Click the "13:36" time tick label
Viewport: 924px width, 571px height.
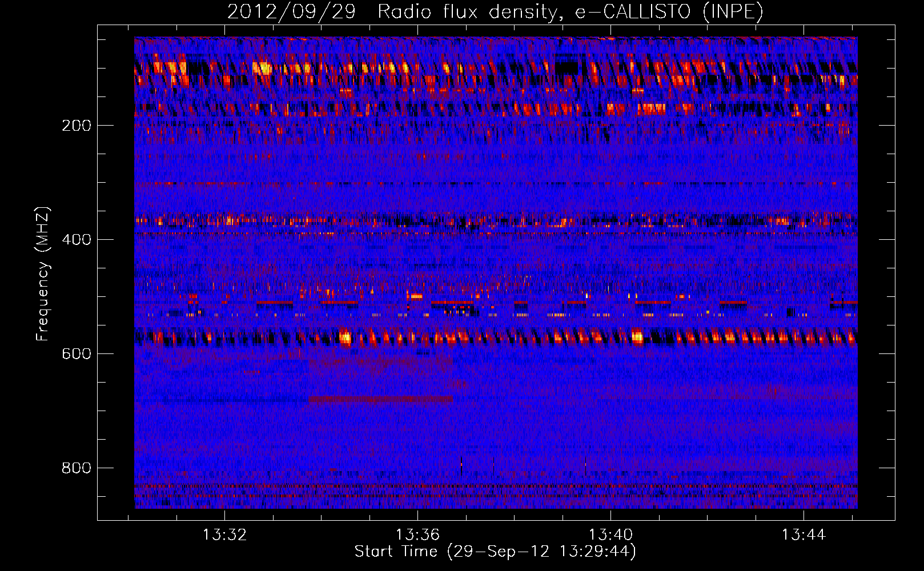(x=418, y=535)
